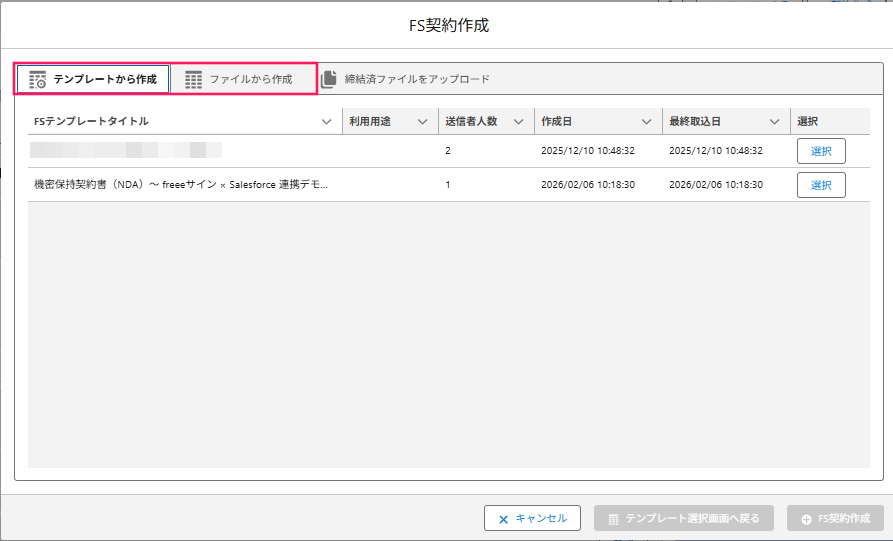Click 作成日 cell 2026/02/06 10:18:30
The width and height of the screenshot is (893, 541).
[x=588, y=185]
